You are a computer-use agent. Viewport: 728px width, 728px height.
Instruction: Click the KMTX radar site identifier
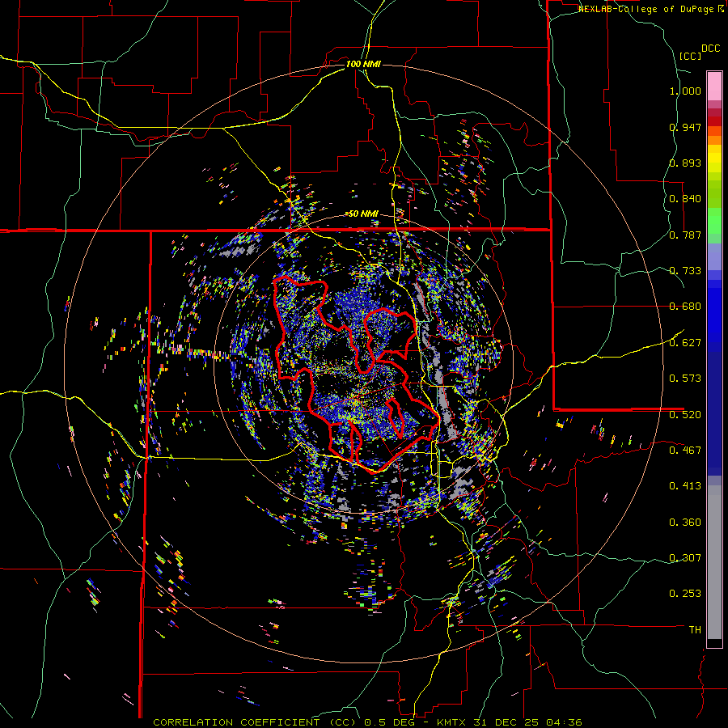[x=453, y=722]
